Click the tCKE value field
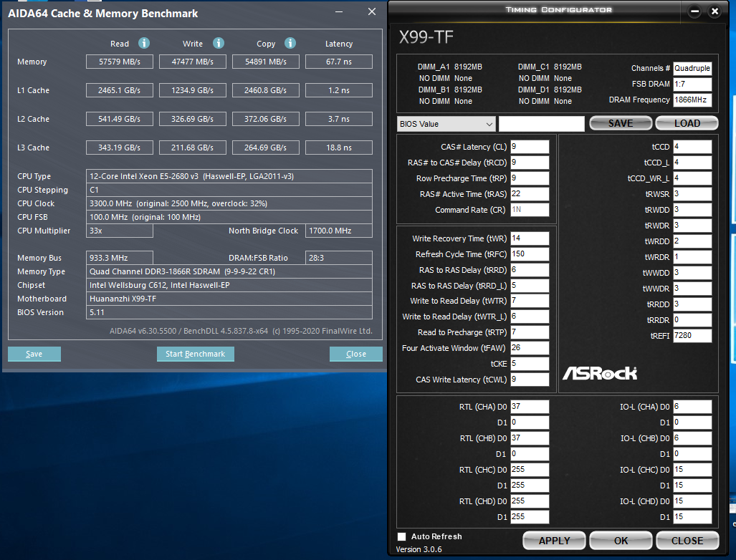Viewport: 736px width, 560px height. [x=530, y=364]
